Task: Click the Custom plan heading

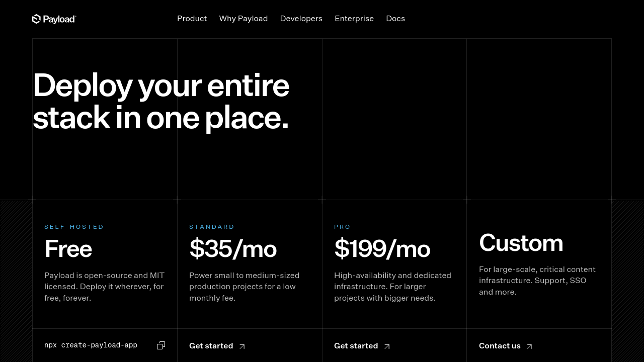Action: pyautogui.click(x=521, y=243)
